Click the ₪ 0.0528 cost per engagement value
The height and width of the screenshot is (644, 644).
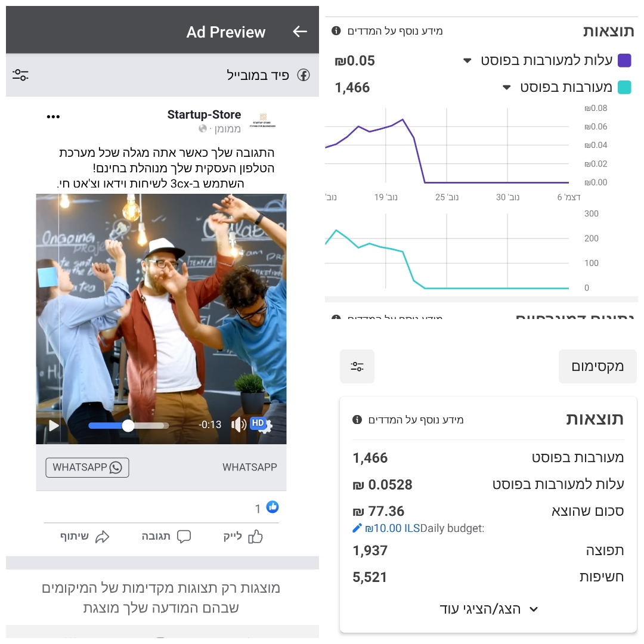[382, 485]
